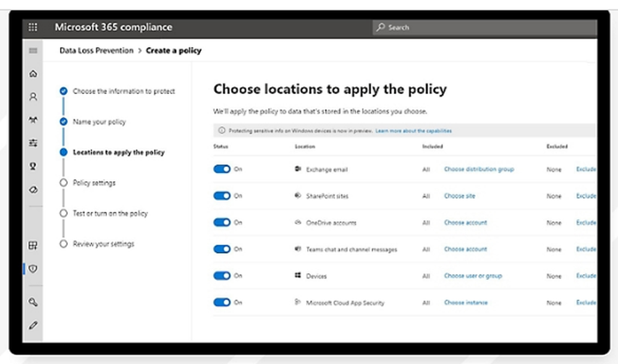The image size is (618, 364).
Task: Turn off the Devices toggle
Action: coord(222,276)
